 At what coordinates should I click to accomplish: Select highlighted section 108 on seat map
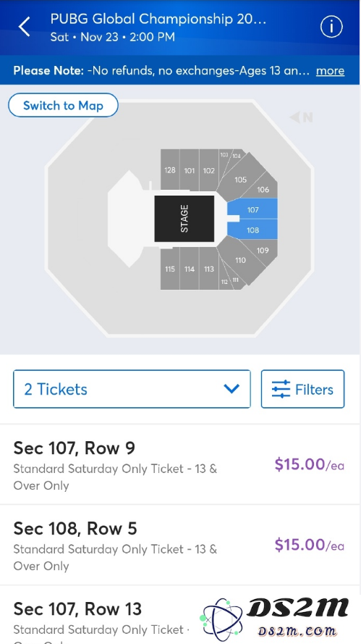point(252,229)
